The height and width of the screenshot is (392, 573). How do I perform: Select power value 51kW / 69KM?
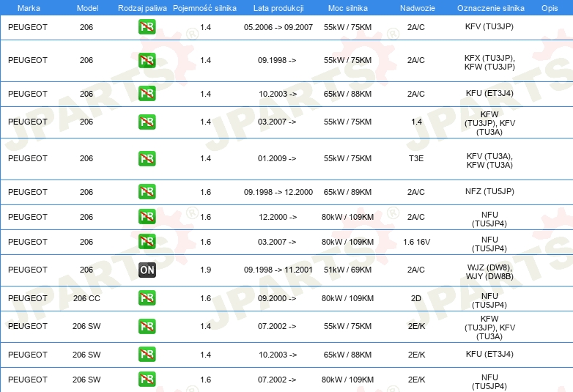click(347, 270)
